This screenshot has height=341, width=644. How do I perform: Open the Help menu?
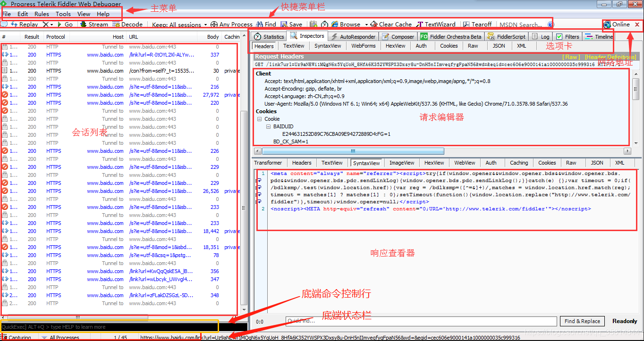point(103,14)
